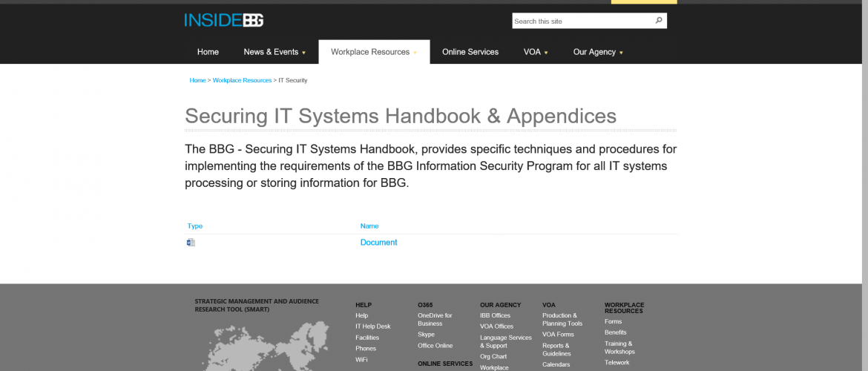Sort by the Type column header

(x=195, y=226)
